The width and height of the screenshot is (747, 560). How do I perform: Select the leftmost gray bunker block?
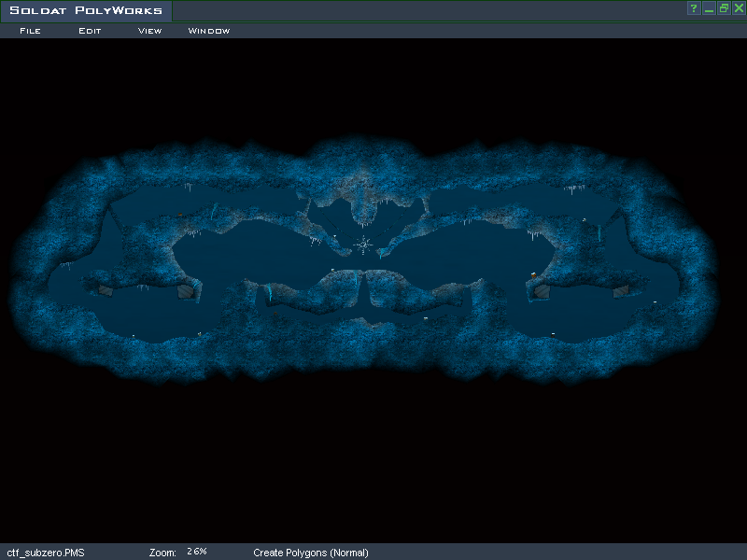pos(104,291)
